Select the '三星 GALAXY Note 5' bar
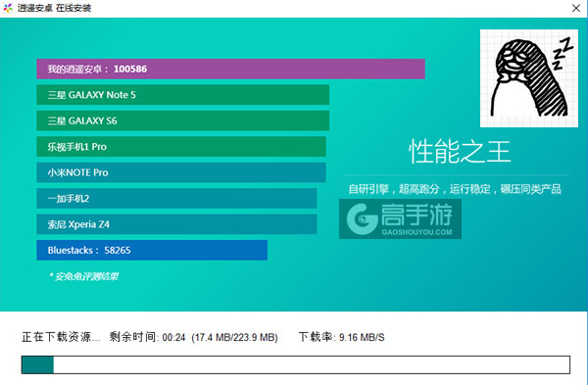588x385 pixels. [x=182, y=95]
